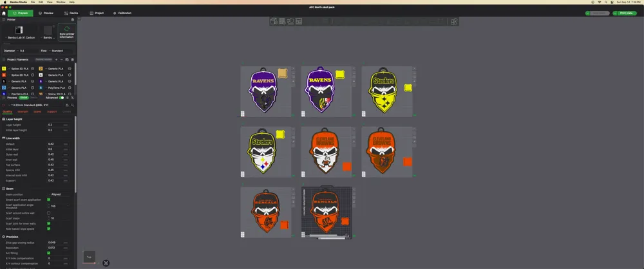Image resolution: width=644 pixels, height=269 pixels.
Task: Open macOS Spotlight search icon
Action: tap(606, 2)
